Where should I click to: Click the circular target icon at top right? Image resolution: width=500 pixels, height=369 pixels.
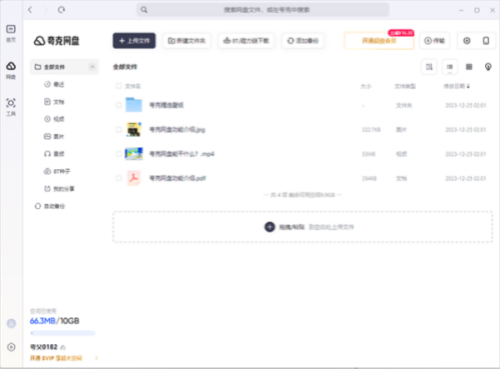point(467,41)
